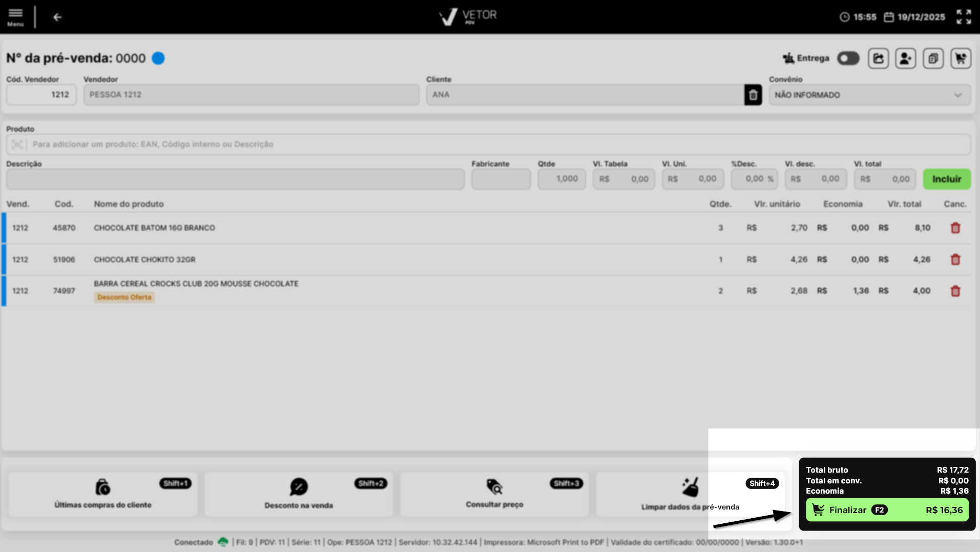
Task: Toggle the Entrega switch
Action: pos(848,58)
